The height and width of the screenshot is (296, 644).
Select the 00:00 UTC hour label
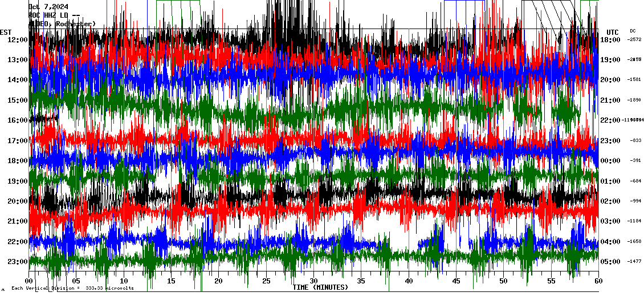point(611,161)
